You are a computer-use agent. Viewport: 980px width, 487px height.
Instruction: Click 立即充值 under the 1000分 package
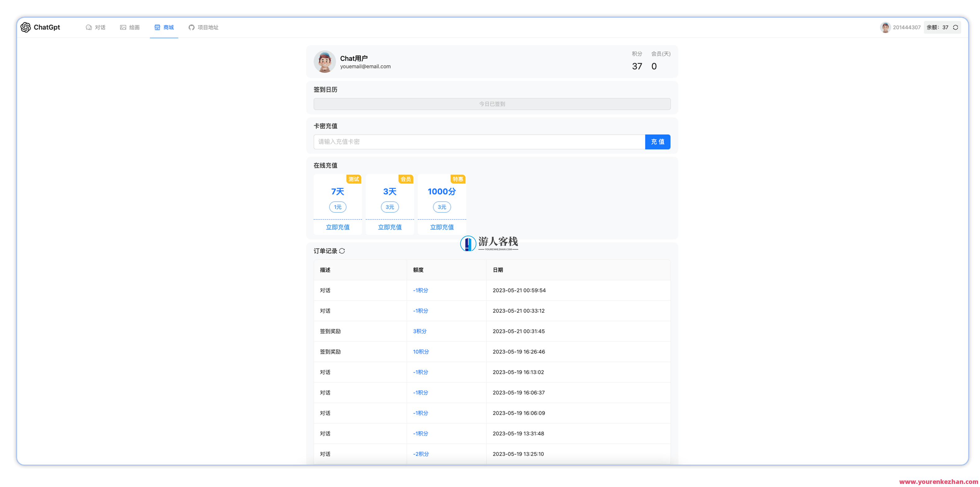coord(442,227)
